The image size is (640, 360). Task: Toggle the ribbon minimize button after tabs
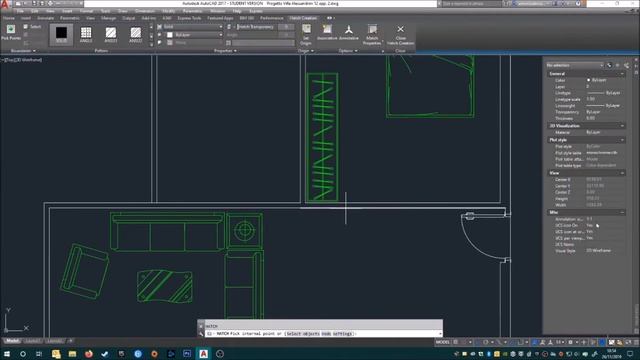point(329,18)
